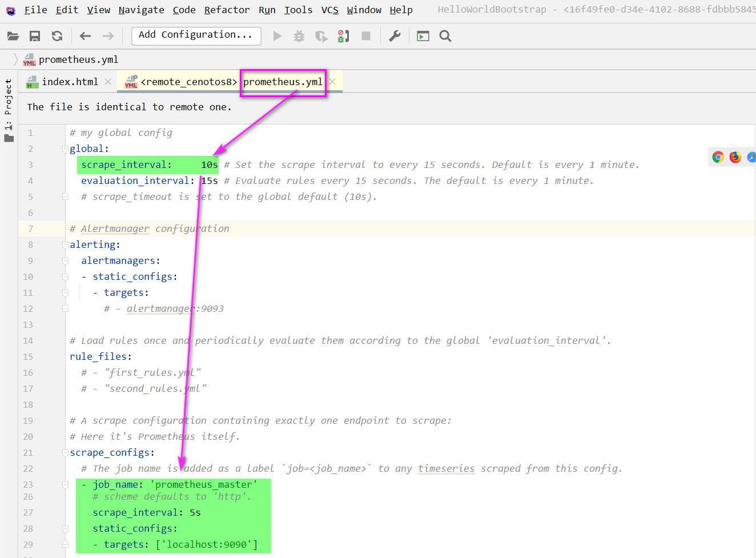Viewport: 756px width, 558px height.
Task: Open Search Everywhere magnifier icon
Action: coord(445,36)
